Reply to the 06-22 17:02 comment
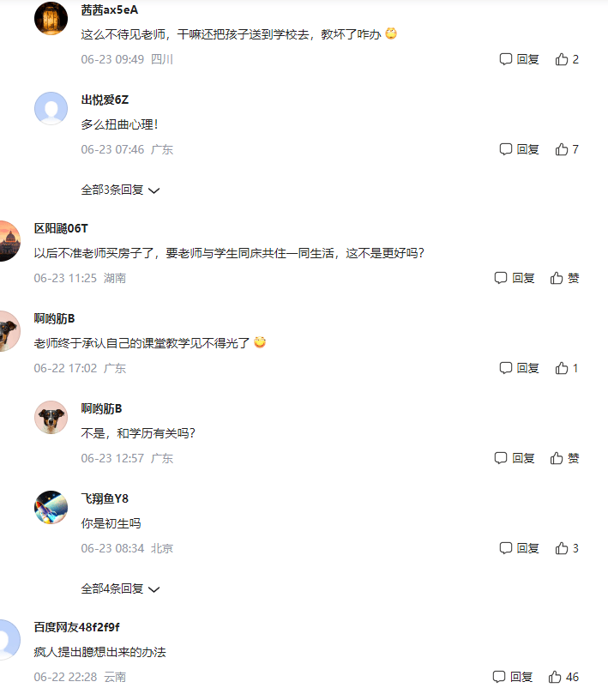Screen dimensions: 608x700 519,368
